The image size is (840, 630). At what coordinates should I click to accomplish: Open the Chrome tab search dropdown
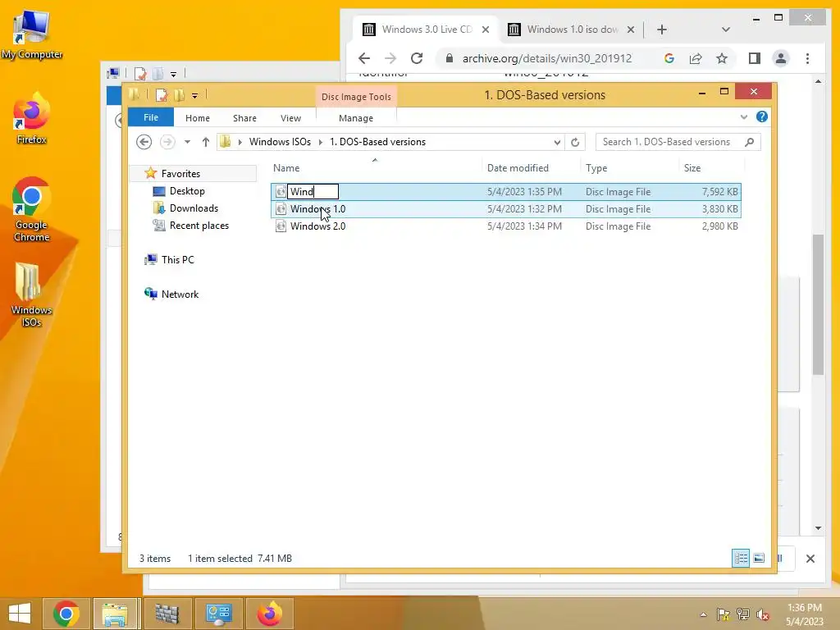pos(726,30)
